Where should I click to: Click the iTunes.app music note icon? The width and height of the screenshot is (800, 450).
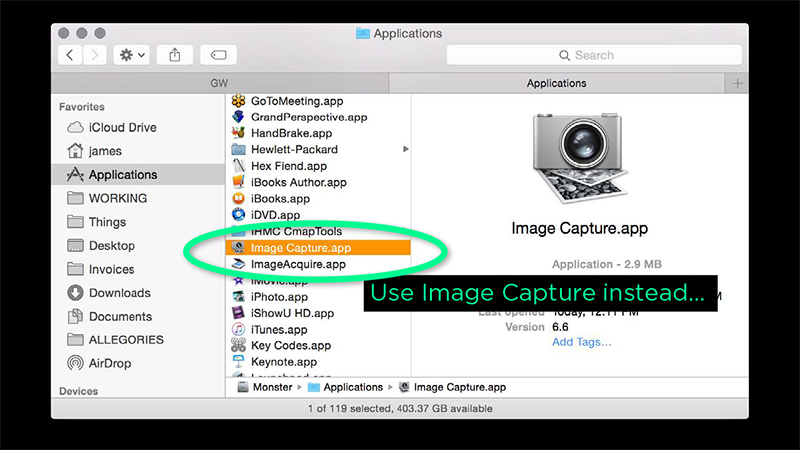point(238,330)
